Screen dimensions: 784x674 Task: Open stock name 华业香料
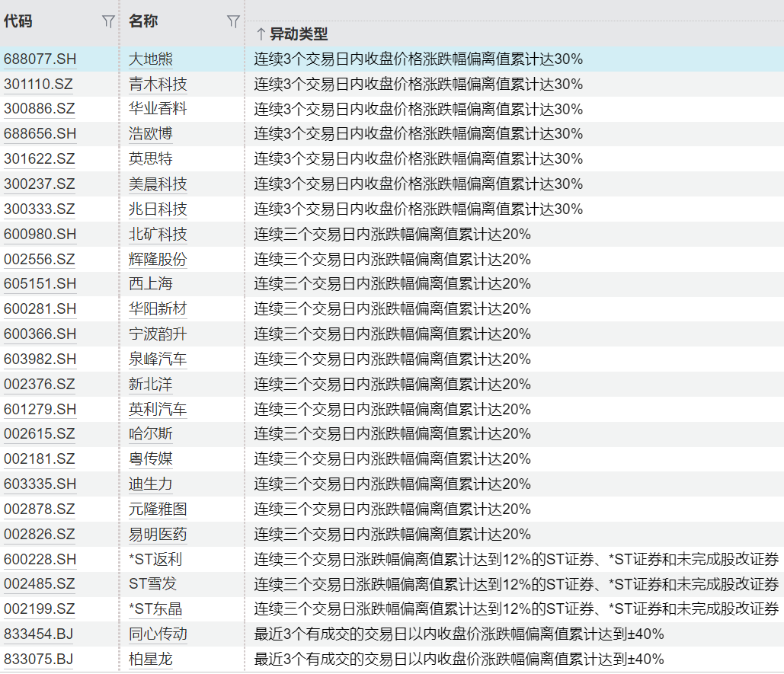tap(158, 109)
